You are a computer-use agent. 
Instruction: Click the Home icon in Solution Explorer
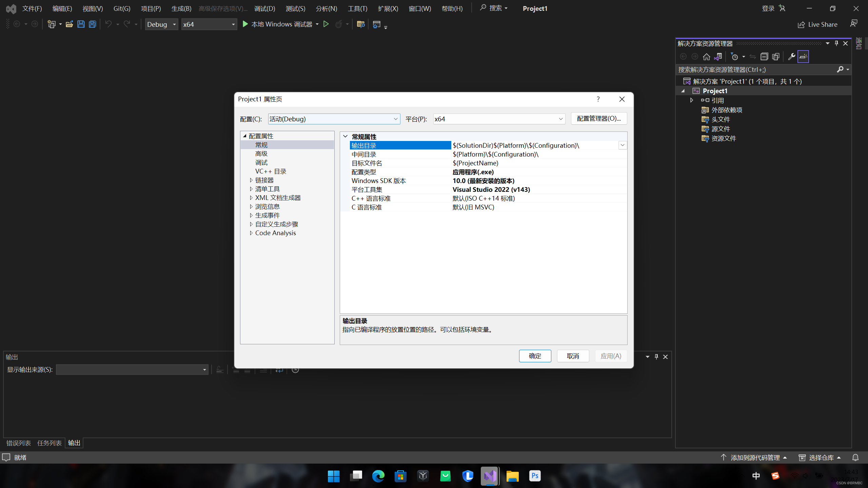click(x=707, y=57)
